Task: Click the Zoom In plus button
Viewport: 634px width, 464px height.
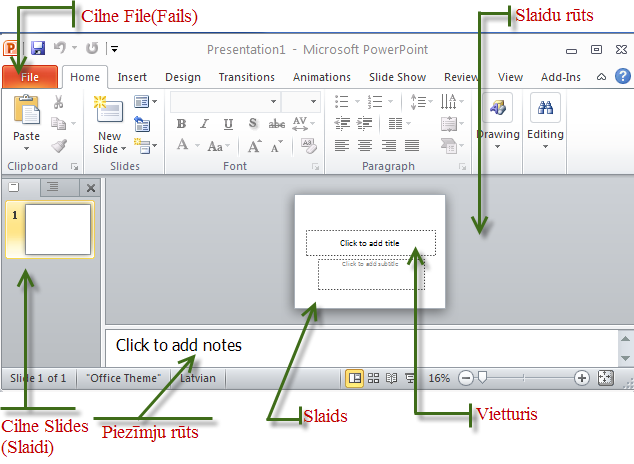Action: (582, 378)
